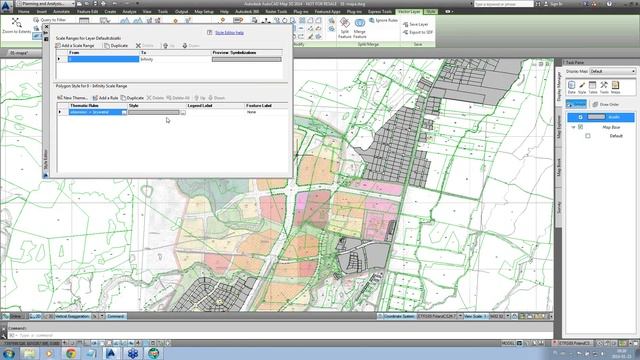640x360 pixels.
Task: Click the Zoom to Extents tool
Action: [16, 25]
